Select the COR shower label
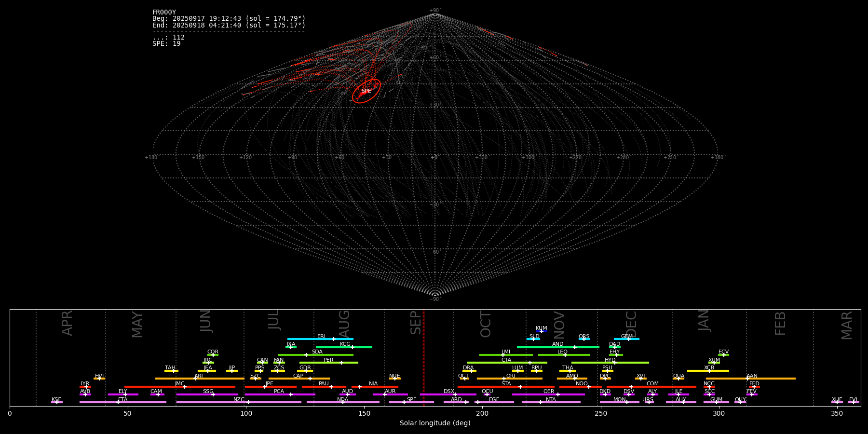 pyautogui.click(x=213, y=352)
